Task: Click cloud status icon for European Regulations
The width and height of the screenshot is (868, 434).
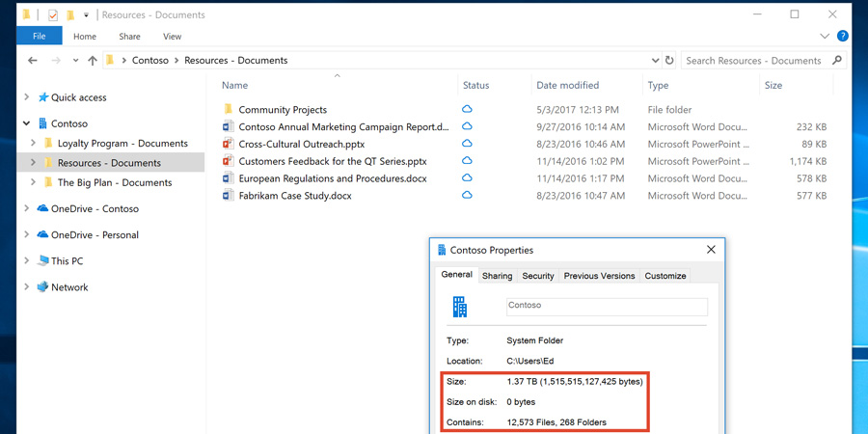Action: point(467,177)
